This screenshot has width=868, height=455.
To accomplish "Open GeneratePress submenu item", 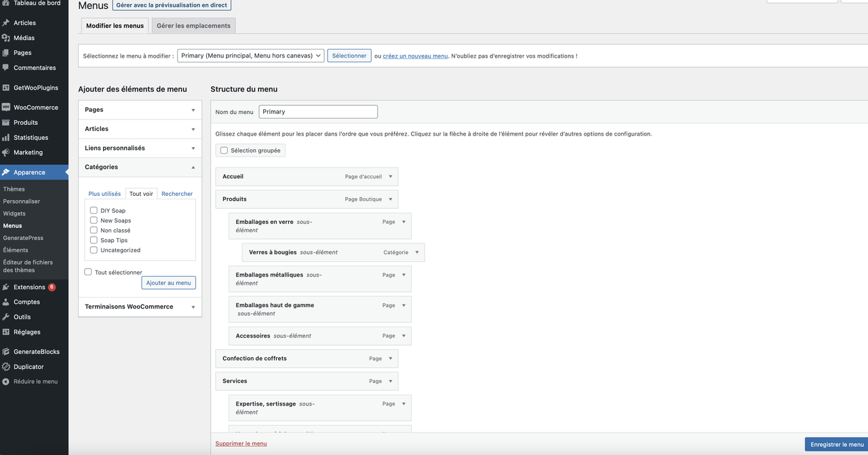I will tap(23, 238).
